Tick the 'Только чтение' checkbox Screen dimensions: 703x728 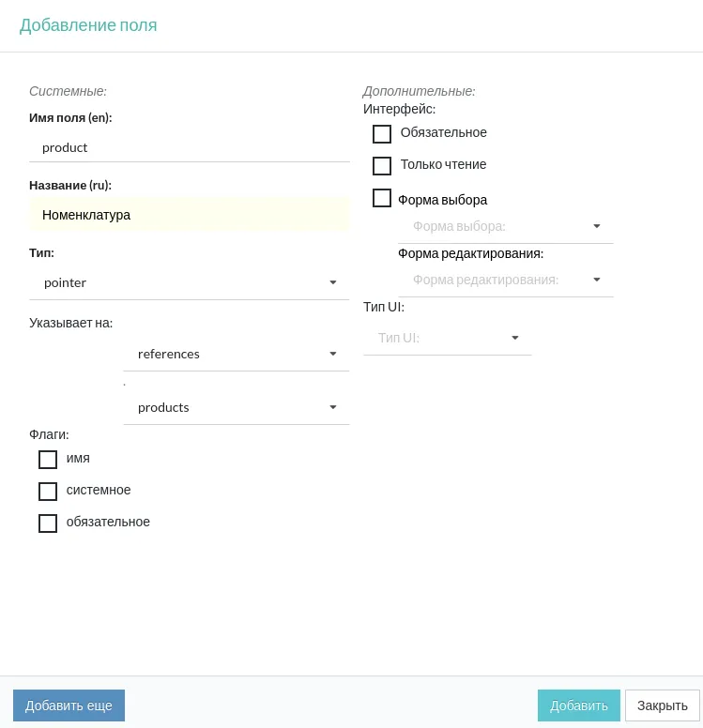(x=382, y=166)
